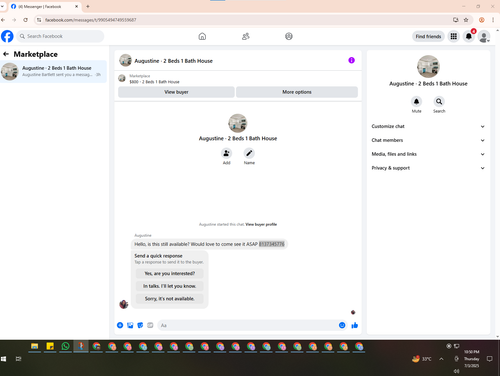Open the Groups icon in top navigation

pyautogui.click(x=289, y=36)
